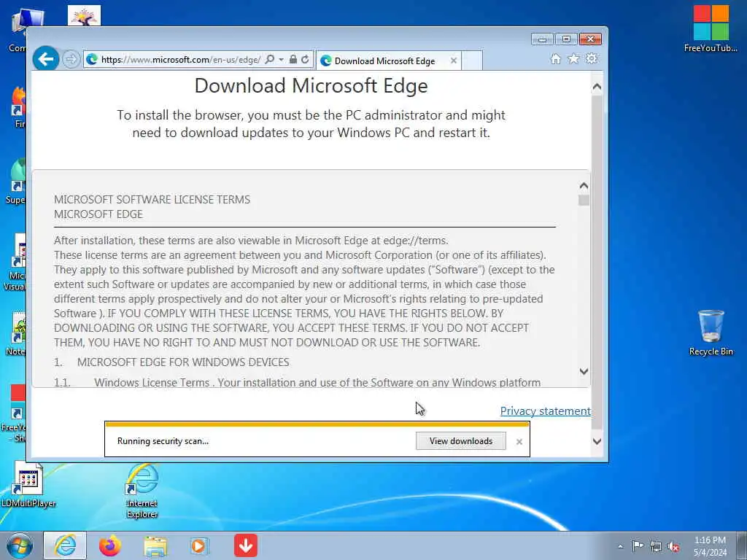
Task: Click the Privacy statement link
Action: coord(546,411)
